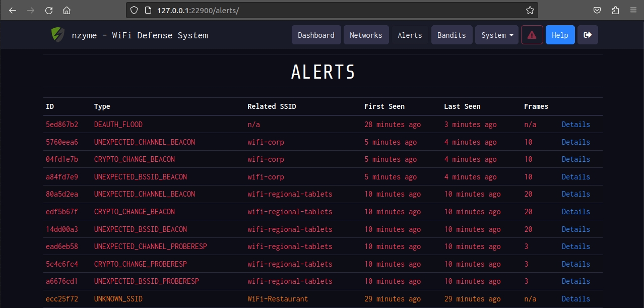Bookmark this page with the star icon
This screenshot has width=644, height=308.
click(x=530, y=10)
